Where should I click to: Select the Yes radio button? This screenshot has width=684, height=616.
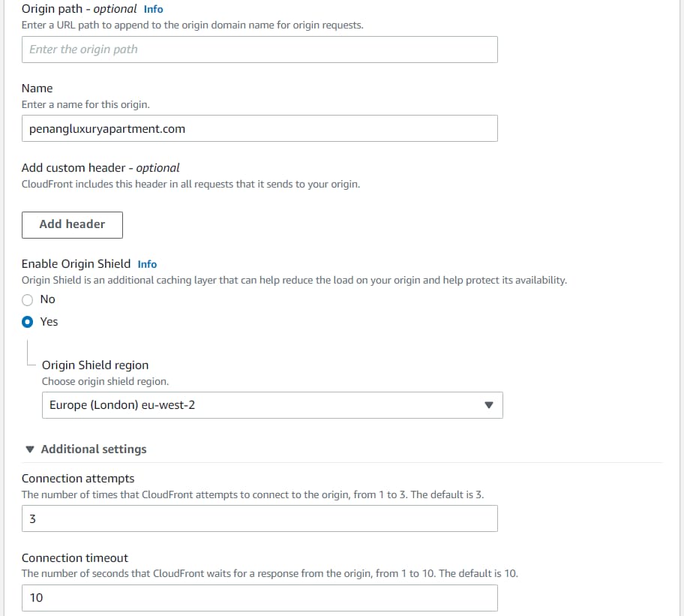coord(27,322)
